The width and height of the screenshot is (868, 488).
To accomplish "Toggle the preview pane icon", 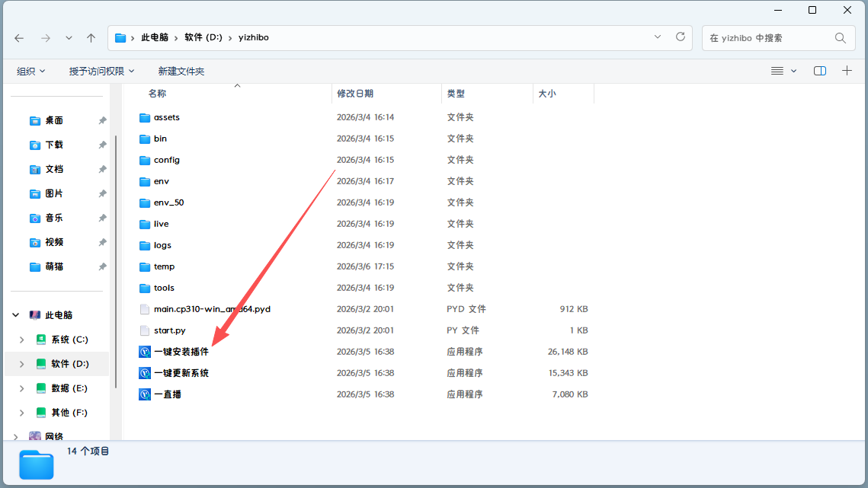I will tap(820, 71).
